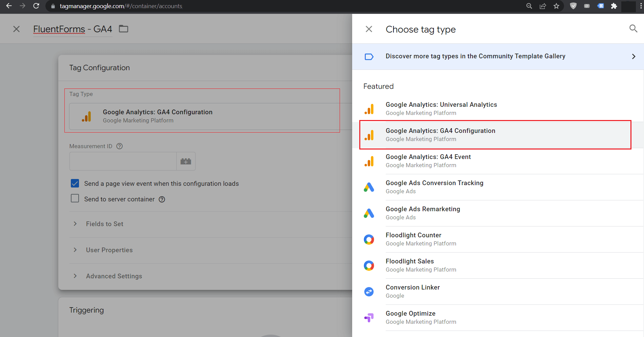Click the Floodlight Counter ring icon

[369, 240]
